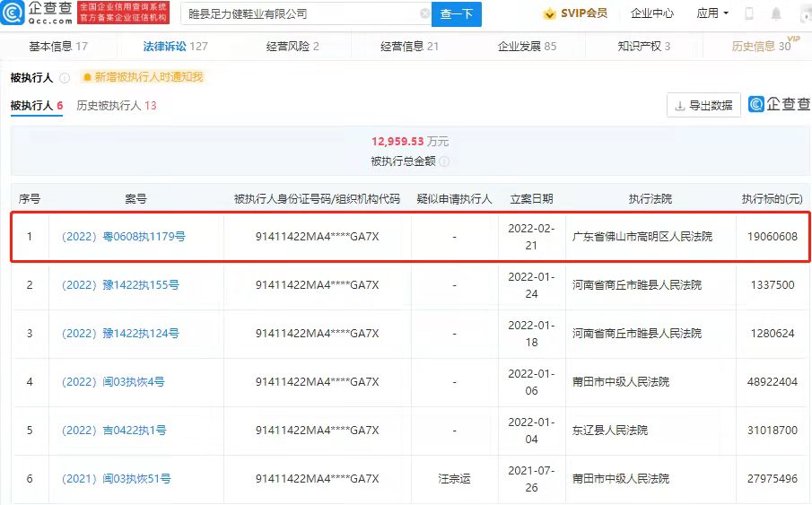Clear the search box with the x icon
The height and width of the screenshot is (505, 812).
point(424,13)
